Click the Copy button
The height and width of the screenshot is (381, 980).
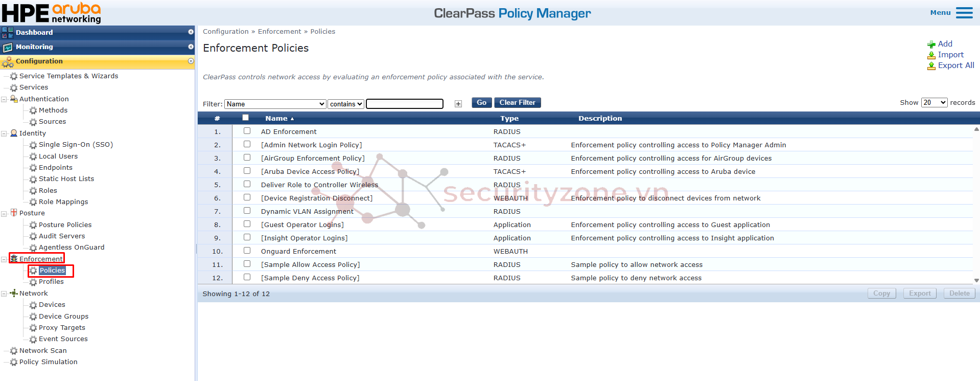point(882,294)
